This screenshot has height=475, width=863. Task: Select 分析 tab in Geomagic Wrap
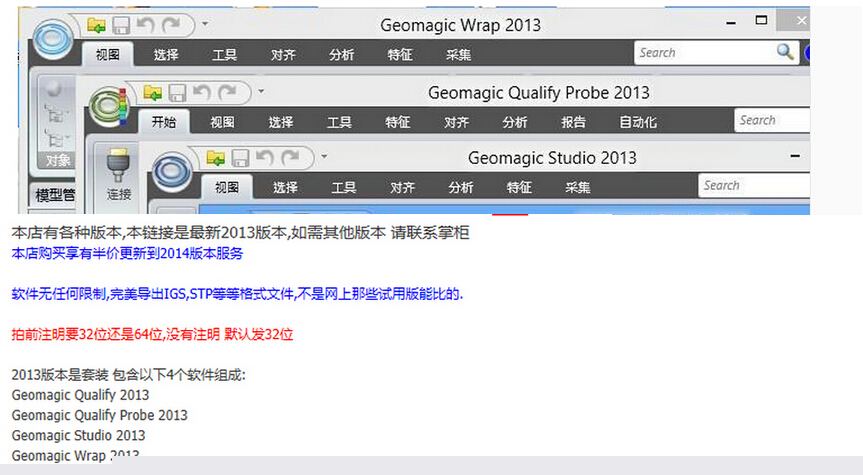coord(341,54)
